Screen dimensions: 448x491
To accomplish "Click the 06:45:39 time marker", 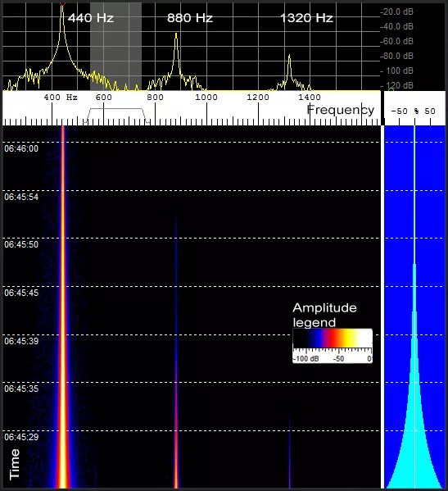I will coord(21,341).
